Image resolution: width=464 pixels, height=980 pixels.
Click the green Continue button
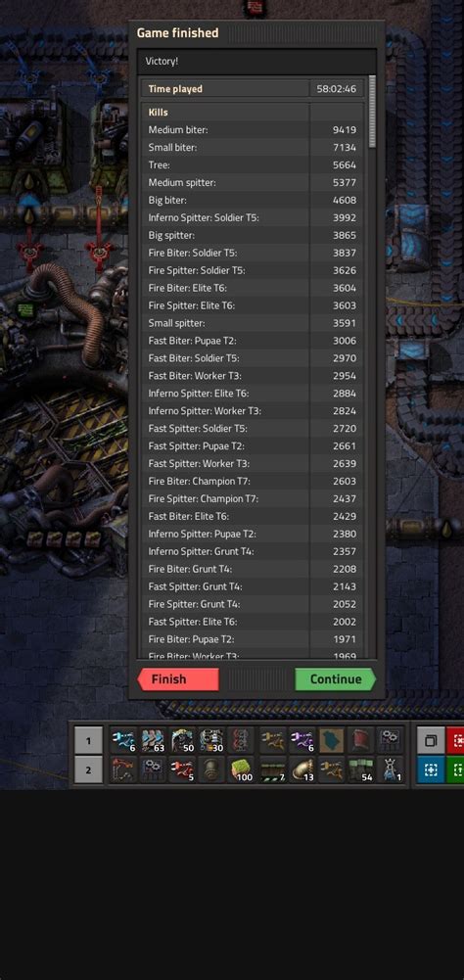tap(336, 679)
